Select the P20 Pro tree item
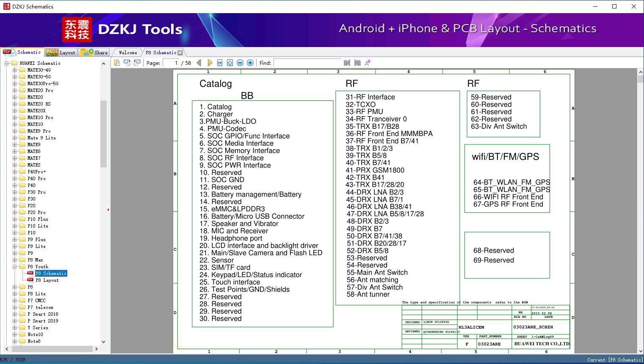This screenshot has width=644, height=364. [36, 212]
